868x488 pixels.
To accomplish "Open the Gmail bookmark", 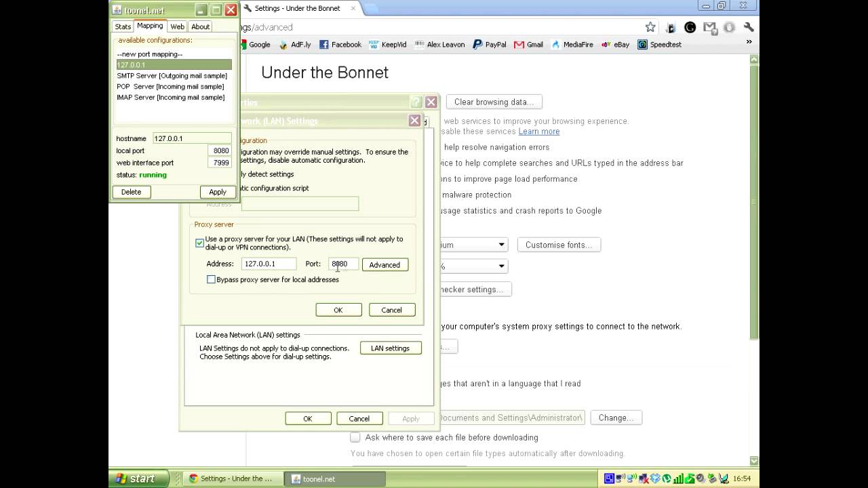I will click(x=528, y=45).
